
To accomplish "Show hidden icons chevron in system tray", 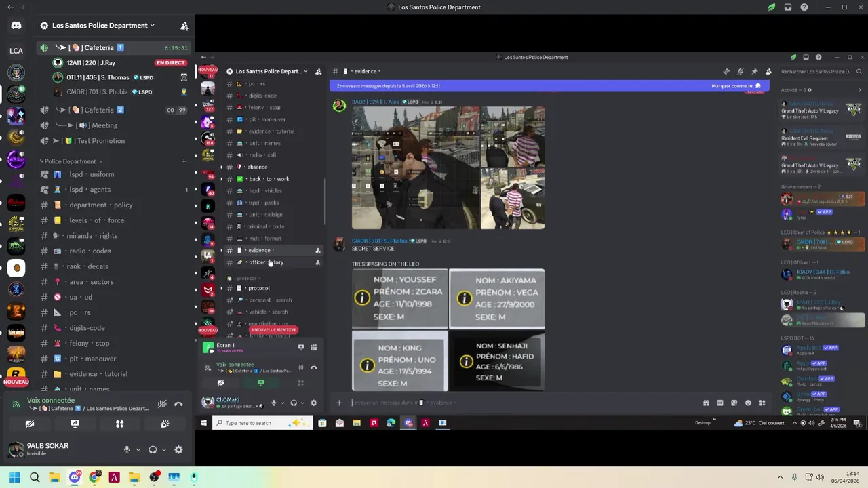I will click(x=780, y=477).
